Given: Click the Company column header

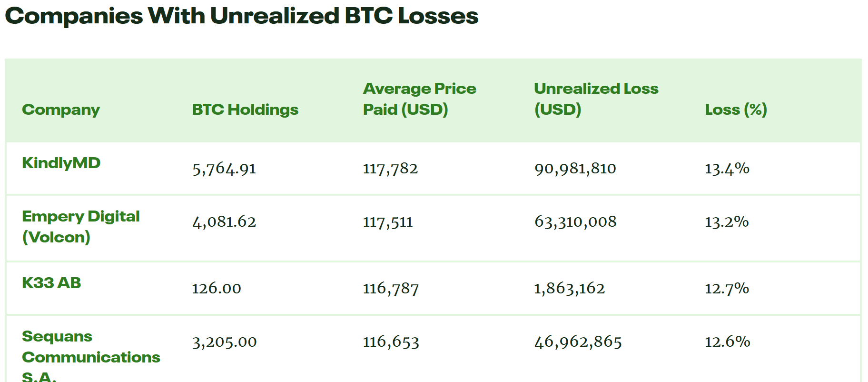Looking at the screenshot, I should click(61, 110).
